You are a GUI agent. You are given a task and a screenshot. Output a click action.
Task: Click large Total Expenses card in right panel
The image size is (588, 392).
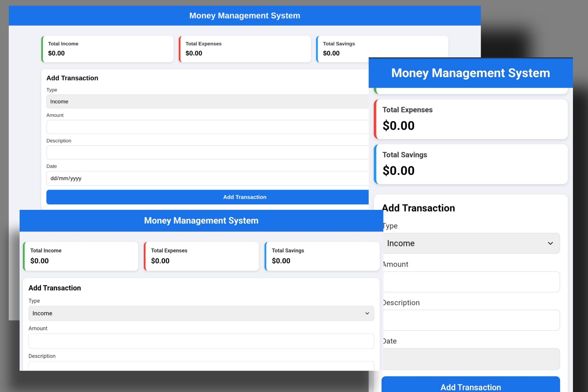point(471,119)
